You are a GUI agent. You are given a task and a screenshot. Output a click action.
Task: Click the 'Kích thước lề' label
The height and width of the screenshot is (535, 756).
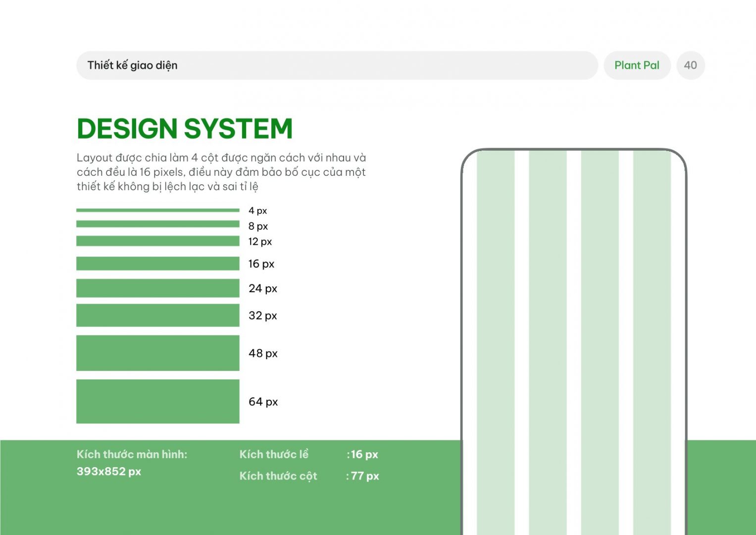274,454
